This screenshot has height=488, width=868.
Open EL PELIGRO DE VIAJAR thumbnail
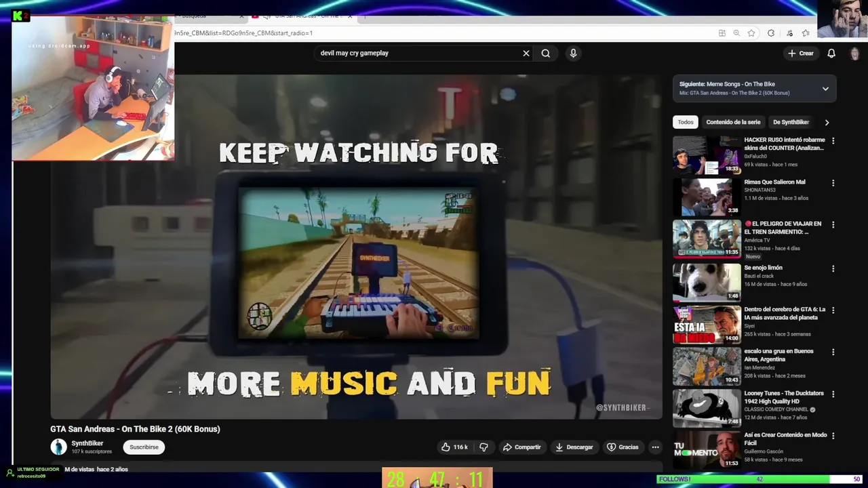pos(707,239)
